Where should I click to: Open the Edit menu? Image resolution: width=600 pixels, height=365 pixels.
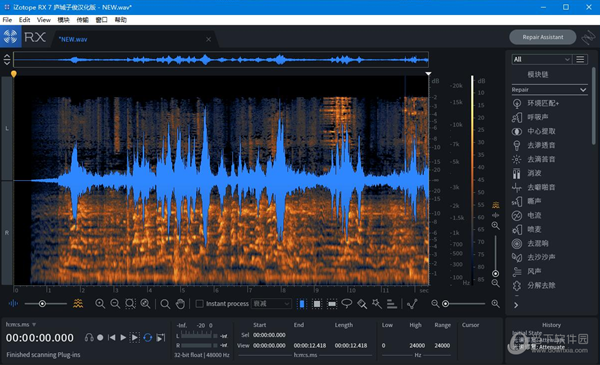click(24, 20)
